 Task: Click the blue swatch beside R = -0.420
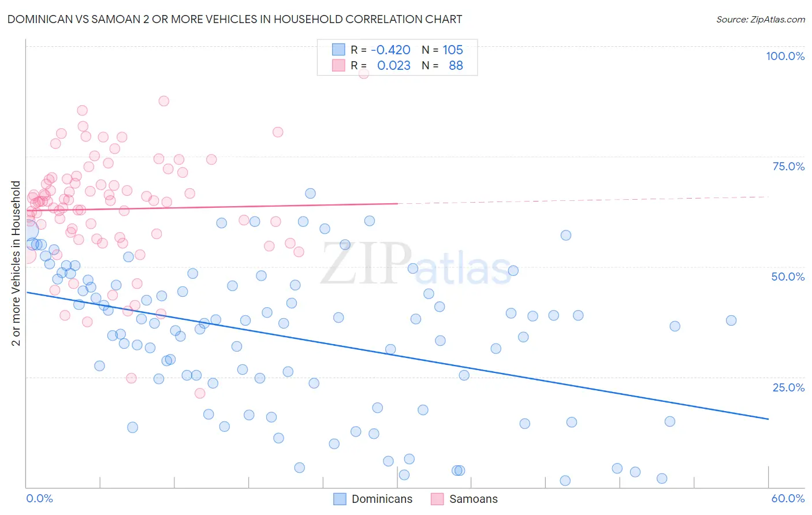point(338,50)
